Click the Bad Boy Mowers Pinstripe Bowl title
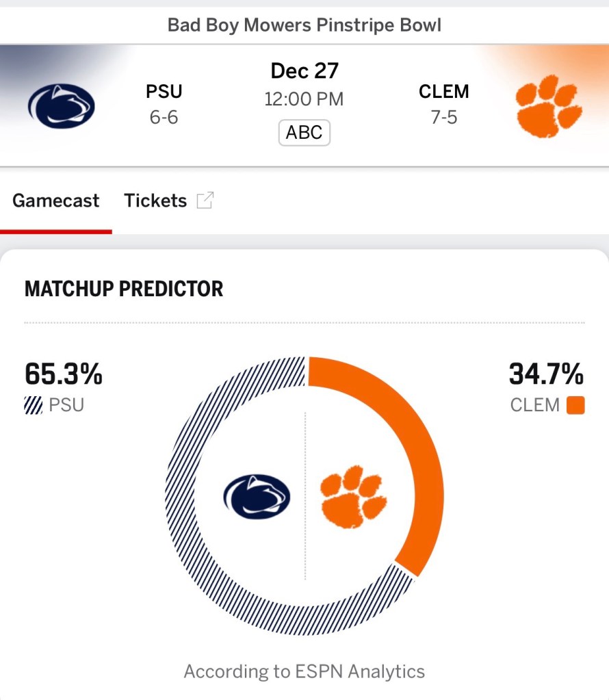The image size is (609, 700). pos(304,26)
